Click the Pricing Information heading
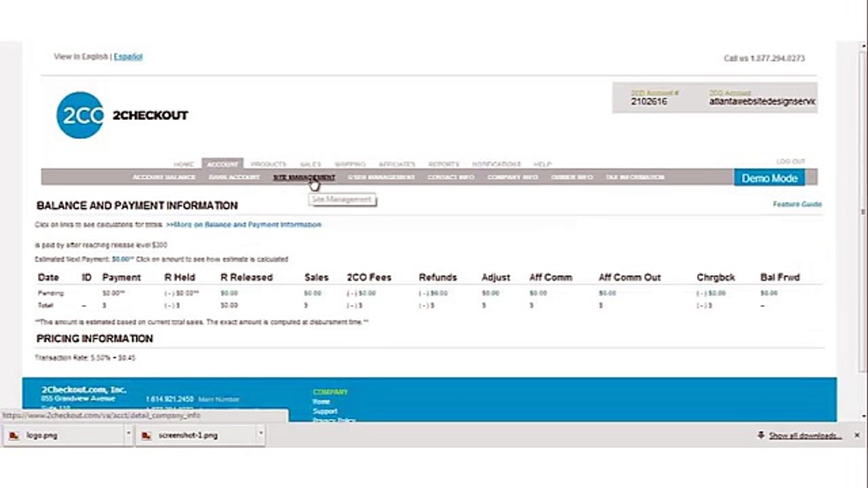This screenshot has width=868, height=488. (95, 338)
